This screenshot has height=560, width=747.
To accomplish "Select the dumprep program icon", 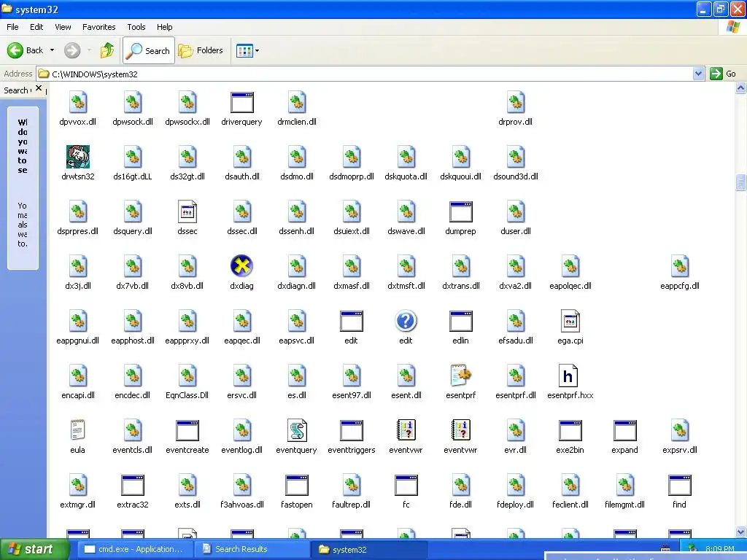I will [x=461, y=212].
